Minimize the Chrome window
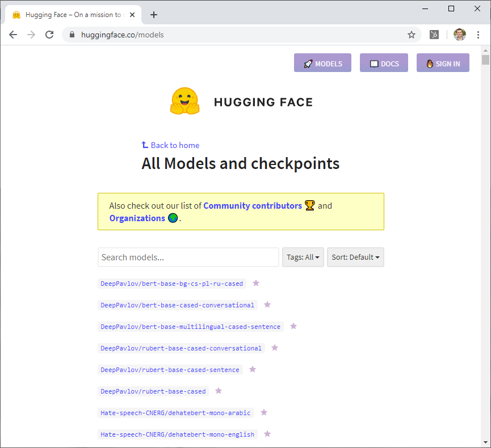491x448 pixels. 425,9
